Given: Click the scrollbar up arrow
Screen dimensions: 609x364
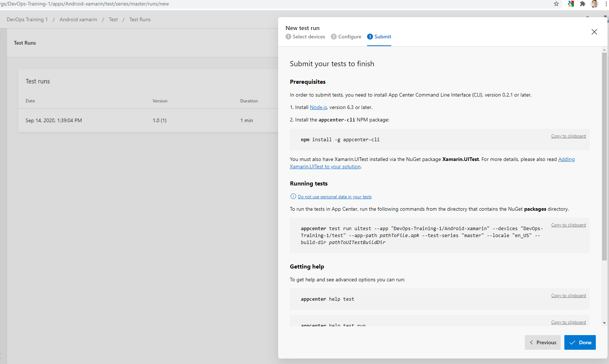Looking at the screenshot, I should click(x=604, y=49).
